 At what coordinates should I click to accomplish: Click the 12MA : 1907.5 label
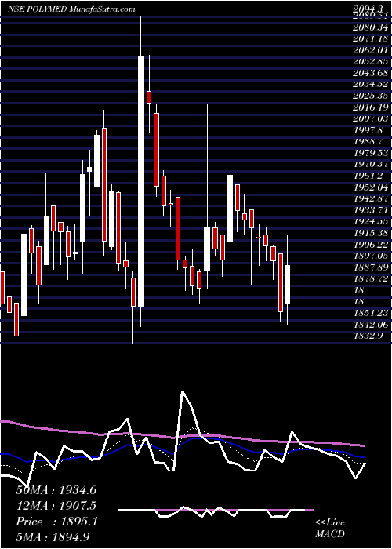click(56, 506)
